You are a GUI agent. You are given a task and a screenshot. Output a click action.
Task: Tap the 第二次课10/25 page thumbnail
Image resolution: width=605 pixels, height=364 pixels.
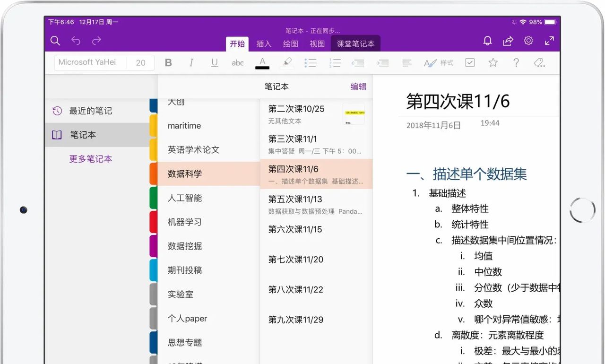point(354,114)
